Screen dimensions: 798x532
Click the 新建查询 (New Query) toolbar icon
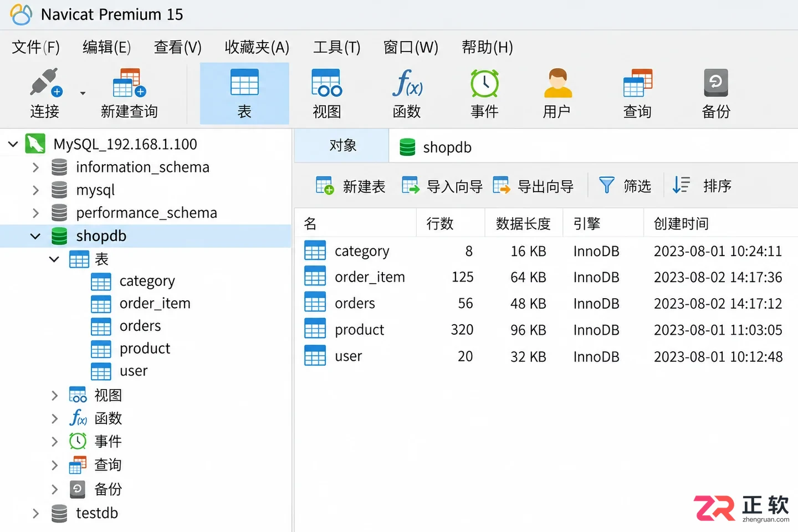point(129,83)
